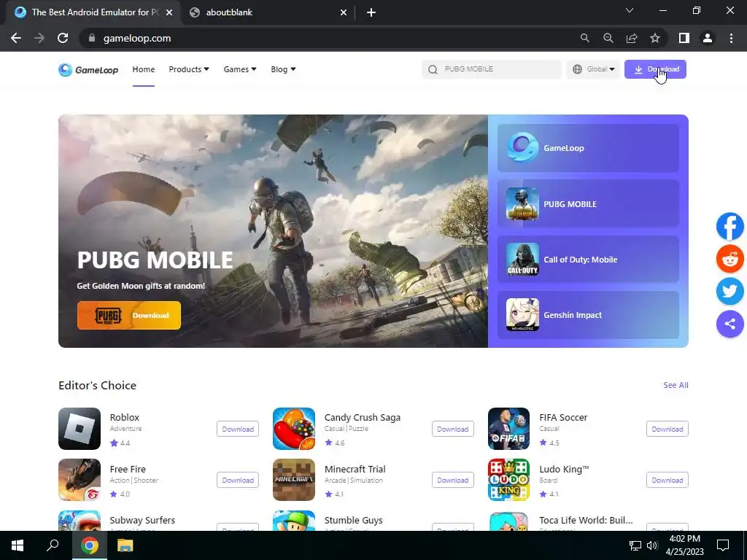Click the zoom out magnifier icon

[608, 38]
